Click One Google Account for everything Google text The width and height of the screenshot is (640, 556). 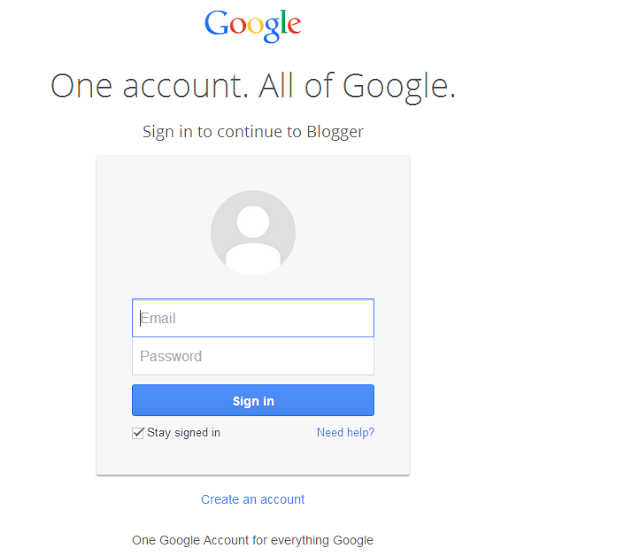coord(253,540)
